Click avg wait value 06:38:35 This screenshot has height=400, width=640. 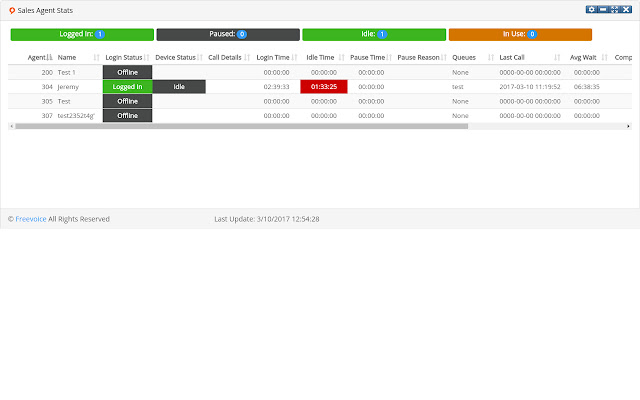coord(587,87)
